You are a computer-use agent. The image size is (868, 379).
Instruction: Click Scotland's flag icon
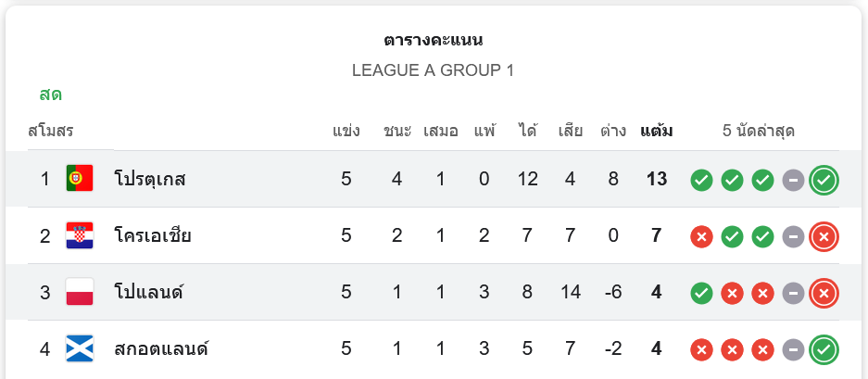click(x=80, y=349)
